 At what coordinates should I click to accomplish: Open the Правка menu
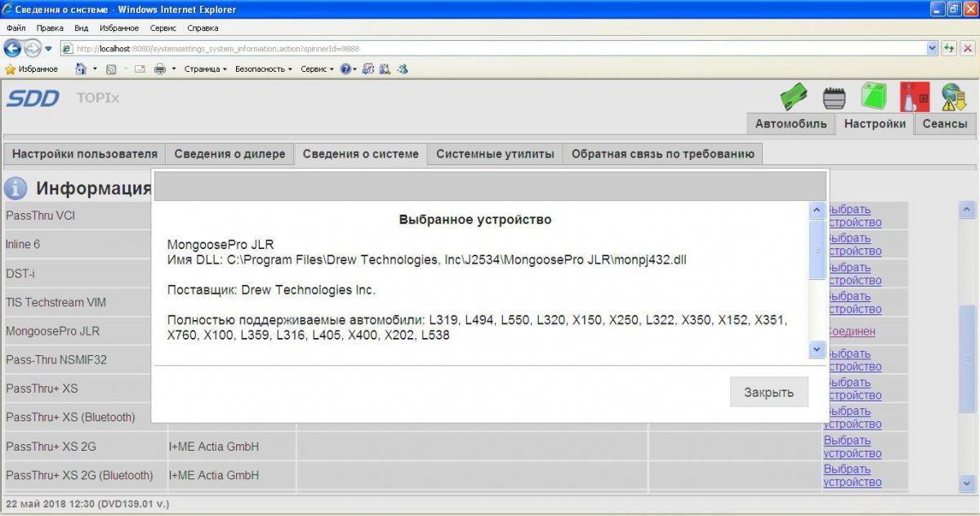(50, 28)
